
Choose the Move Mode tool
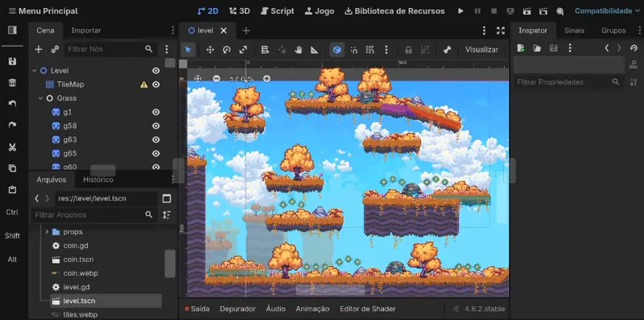pyautogui.click(x=210, y=50)
